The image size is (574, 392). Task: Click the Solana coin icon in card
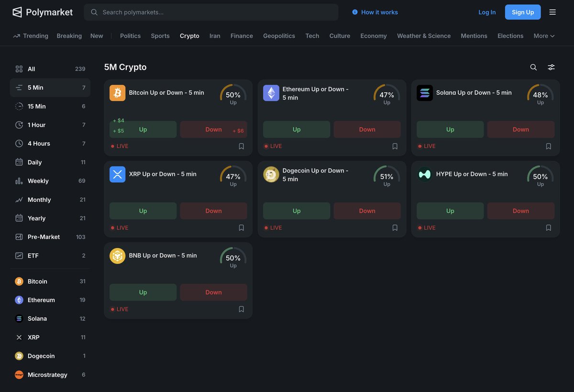click(x=425, y=93)
